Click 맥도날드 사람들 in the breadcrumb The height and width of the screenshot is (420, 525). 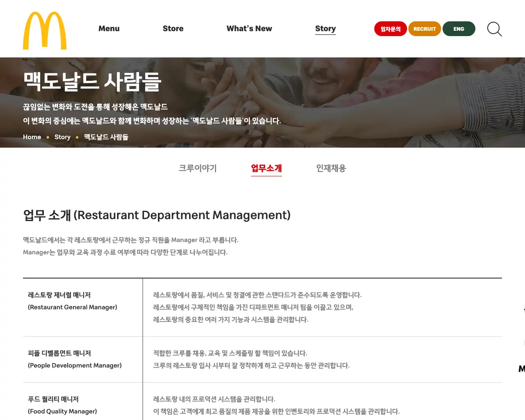click(x=106, y=137)
